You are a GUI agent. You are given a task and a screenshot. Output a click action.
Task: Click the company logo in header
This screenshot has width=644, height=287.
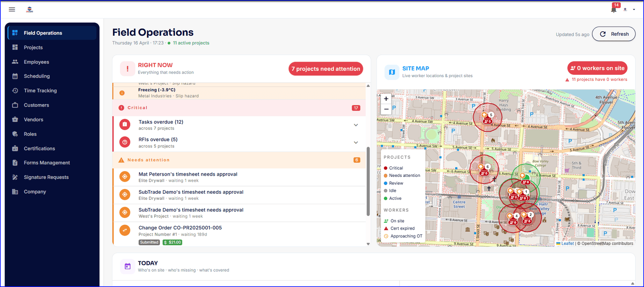pyautogui.click(x=29, y=10)
